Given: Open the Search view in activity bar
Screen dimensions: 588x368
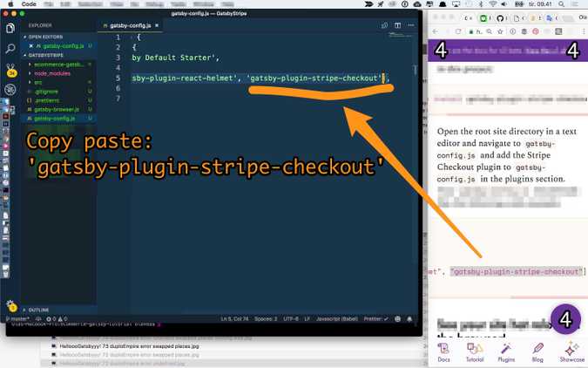Looking at the screenshot, I should click(x=10, y=49).
